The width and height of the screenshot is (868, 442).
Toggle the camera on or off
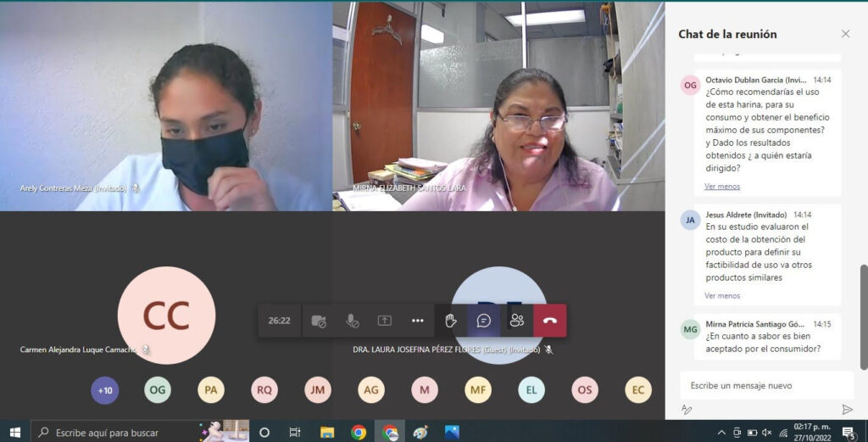pos(319,321)
